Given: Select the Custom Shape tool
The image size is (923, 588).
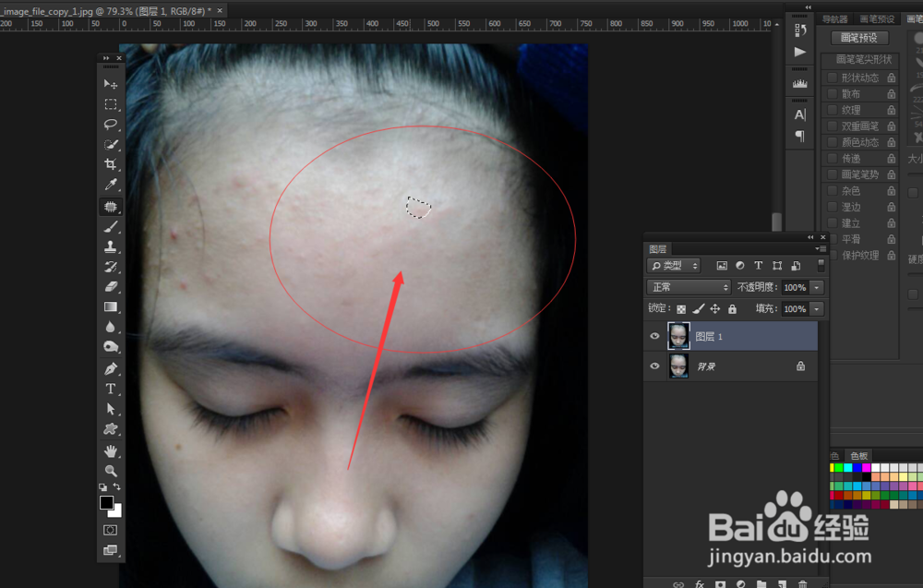Looking at the screenshot, I should coord(110,429).
